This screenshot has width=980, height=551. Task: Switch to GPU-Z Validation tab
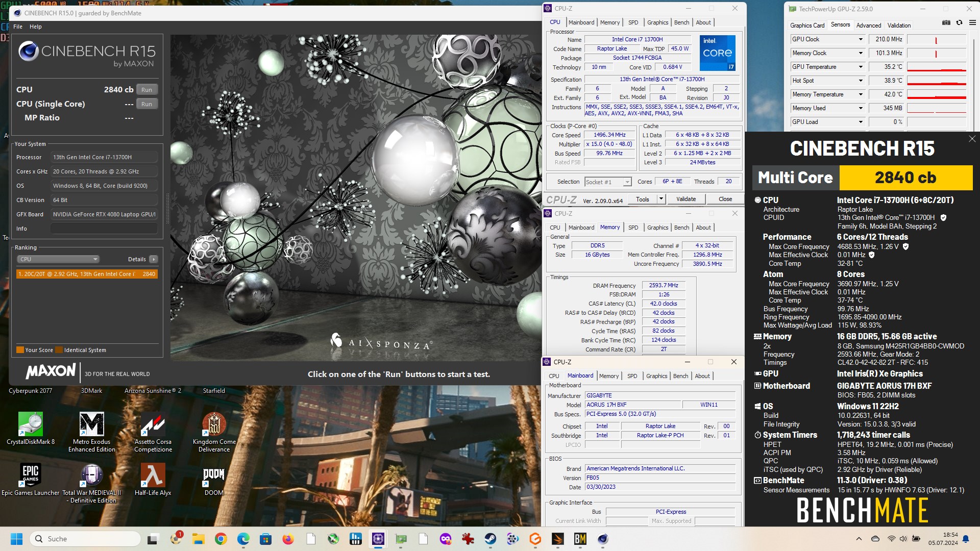pyautogui.click(x=899, y=25)
